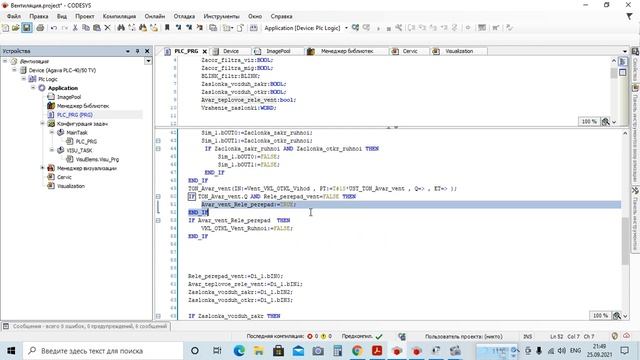Open the Онлайн menu
The image size is (640, 360).
tap(155, 16)
